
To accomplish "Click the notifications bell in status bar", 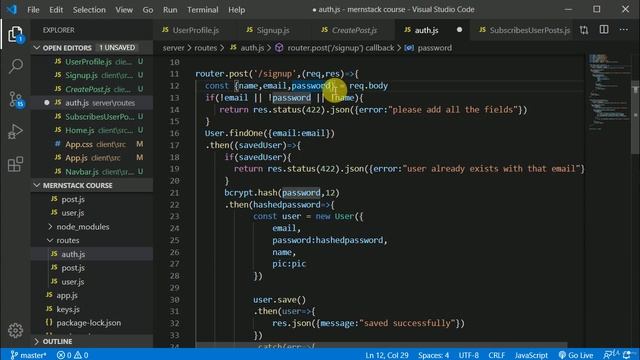I will (628, 355).
